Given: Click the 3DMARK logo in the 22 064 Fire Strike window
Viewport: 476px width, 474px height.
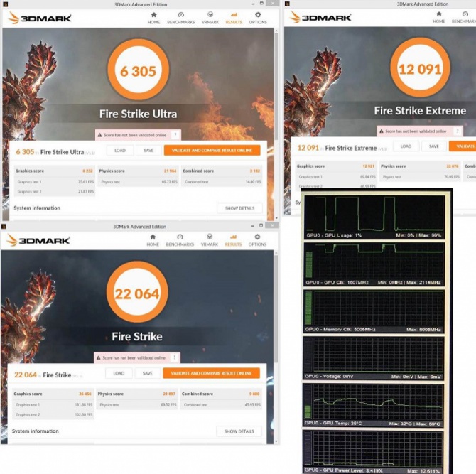Looking at the screenshot, I should (38, 240).
